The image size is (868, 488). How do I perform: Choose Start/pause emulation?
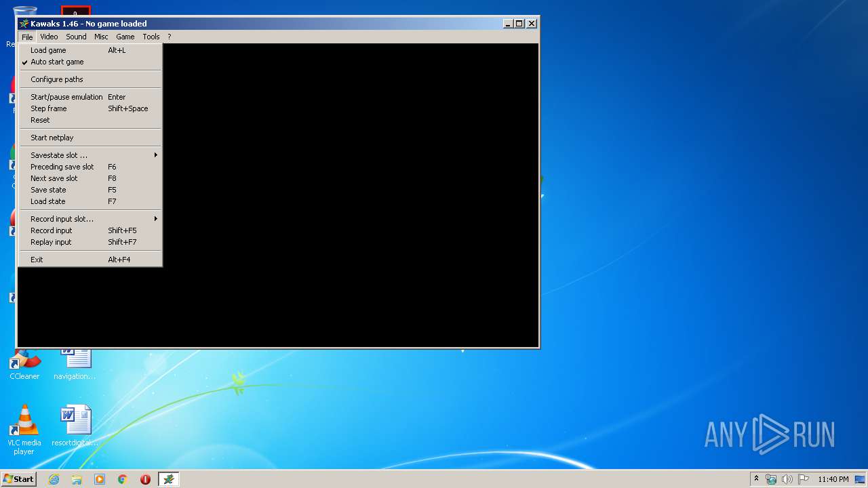coord(90,97)
